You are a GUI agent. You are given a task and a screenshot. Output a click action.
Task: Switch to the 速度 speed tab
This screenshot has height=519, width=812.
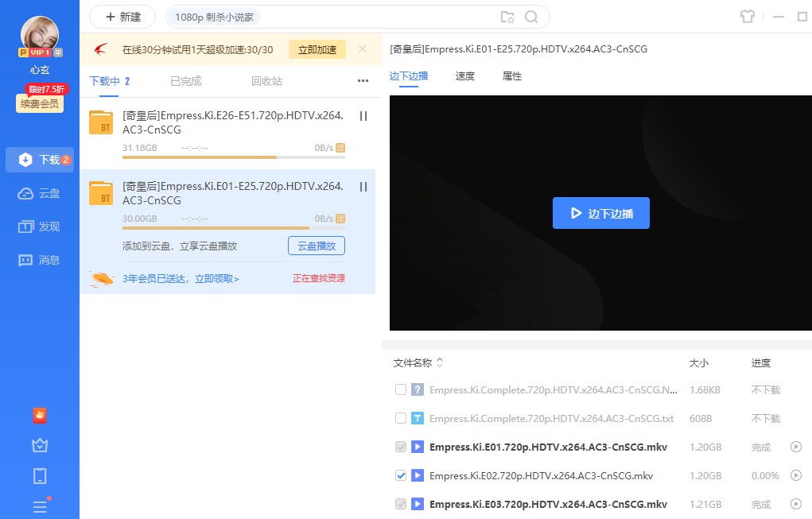tap(465, 76)
